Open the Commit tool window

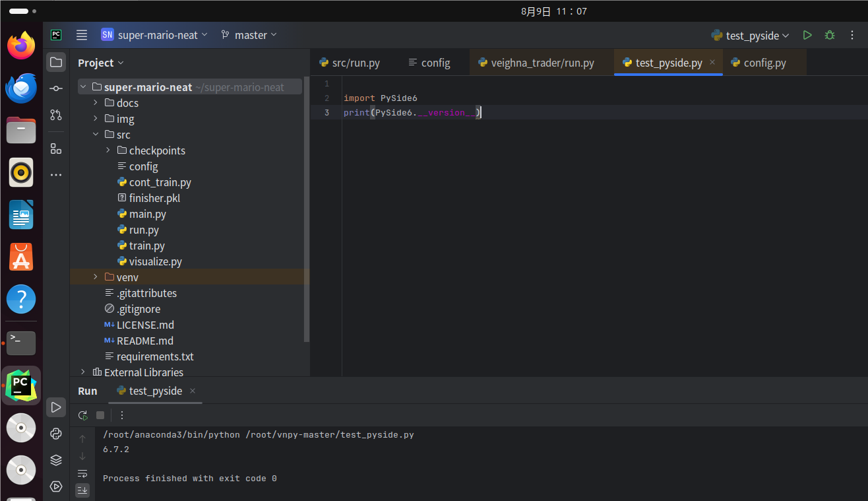coord(56,88)
